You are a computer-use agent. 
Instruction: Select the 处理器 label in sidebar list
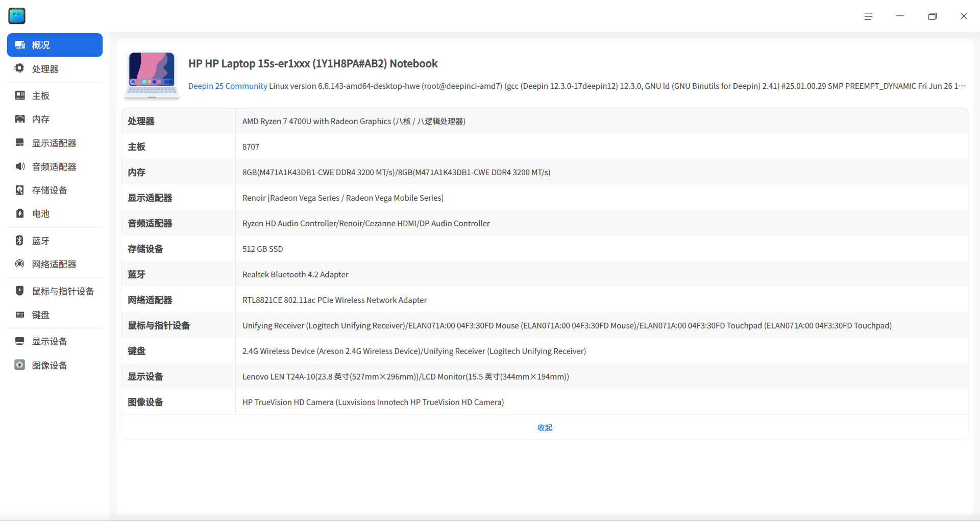[x=45, y=69]
